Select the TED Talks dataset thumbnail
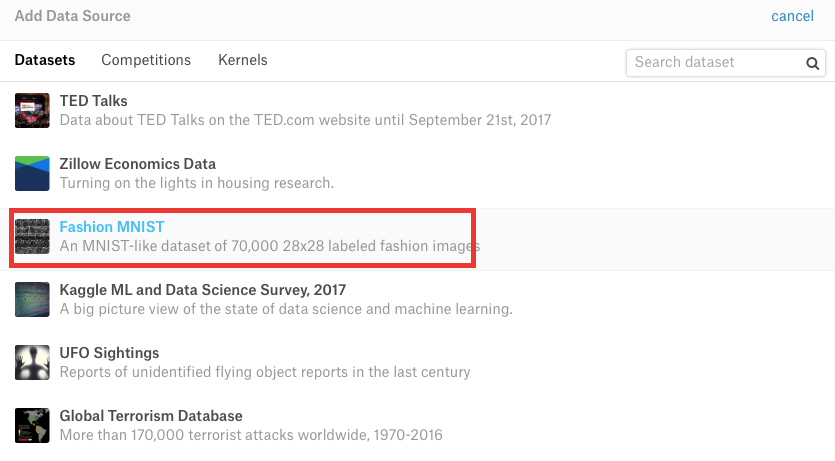Image resolution: width=835 pixels, height=461 pixels. click(x=32, y=111)
